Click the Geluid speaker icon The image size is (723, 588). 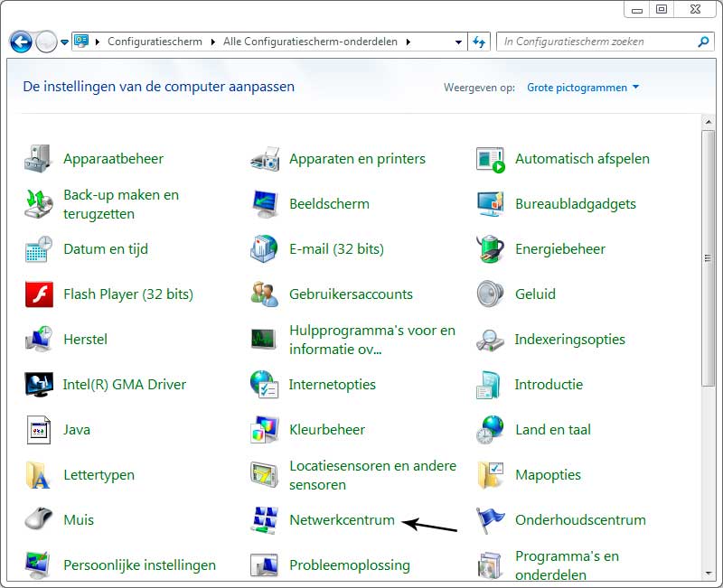[x=490, y=294]
